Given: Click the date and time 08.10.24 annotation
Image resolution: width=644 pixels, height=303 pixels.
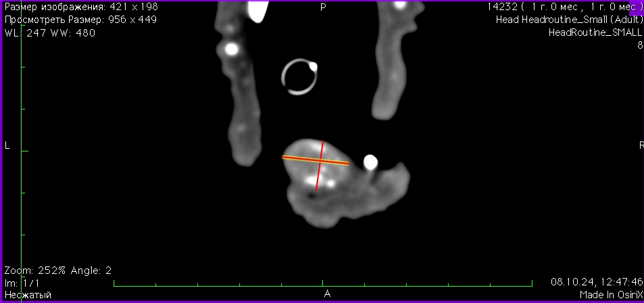Looking at the screenshot, I should click(x=596, y=281).
